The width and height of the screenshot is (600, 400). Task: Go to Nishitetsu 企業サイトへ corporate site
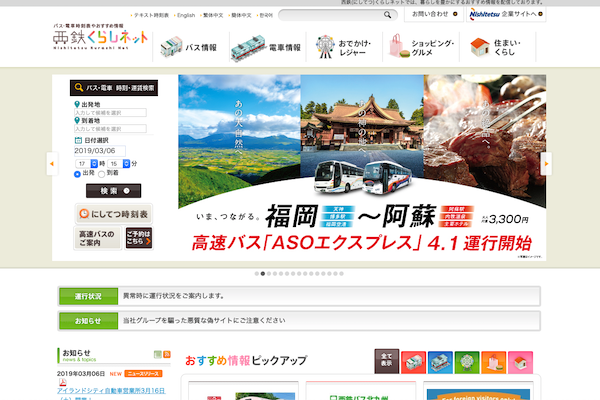pyautogui.click(x=506, y=14)
